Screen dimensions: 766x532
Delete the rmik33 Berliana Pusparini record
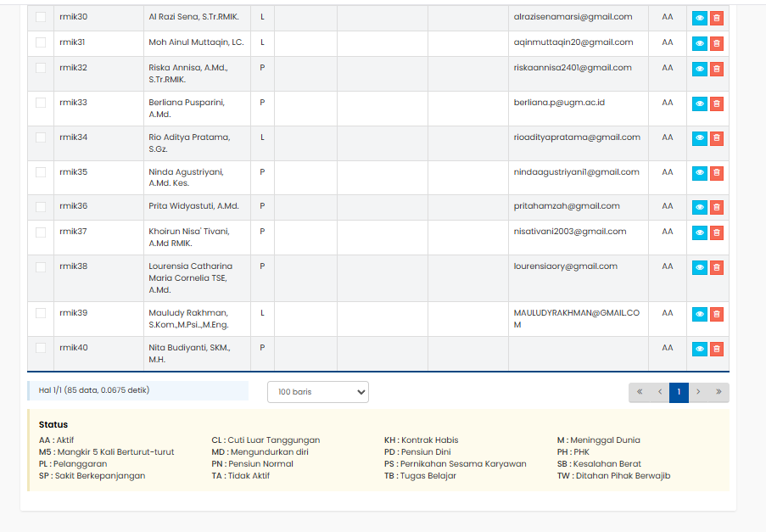(716, 104)
